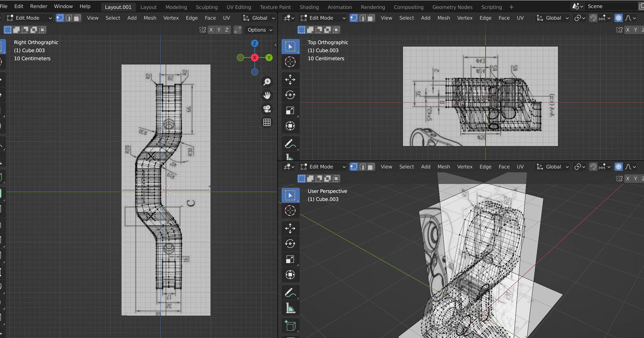Open Mesh menu in the left viewport header

click(x=150, y=18)
